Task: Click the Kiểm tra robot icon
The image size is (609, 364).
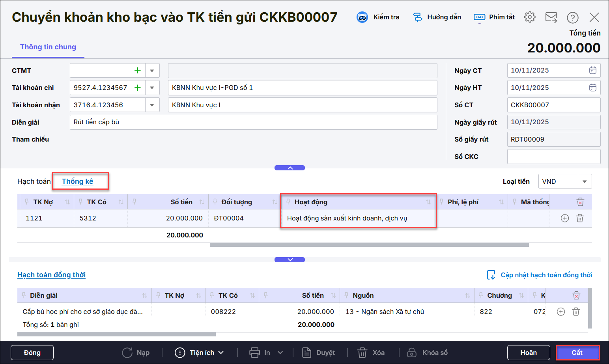Action: click(362, 17)
